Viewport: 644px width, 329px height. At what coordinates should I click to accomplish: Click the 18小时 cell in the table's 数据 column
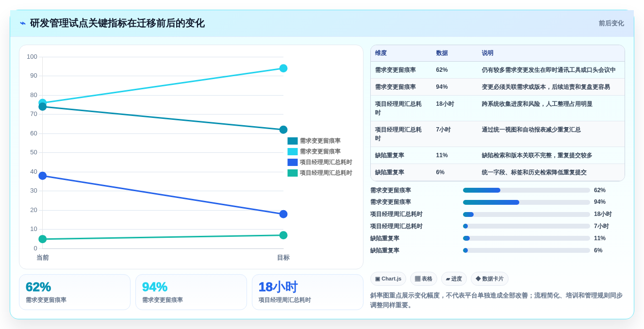(x=445, y=104)
